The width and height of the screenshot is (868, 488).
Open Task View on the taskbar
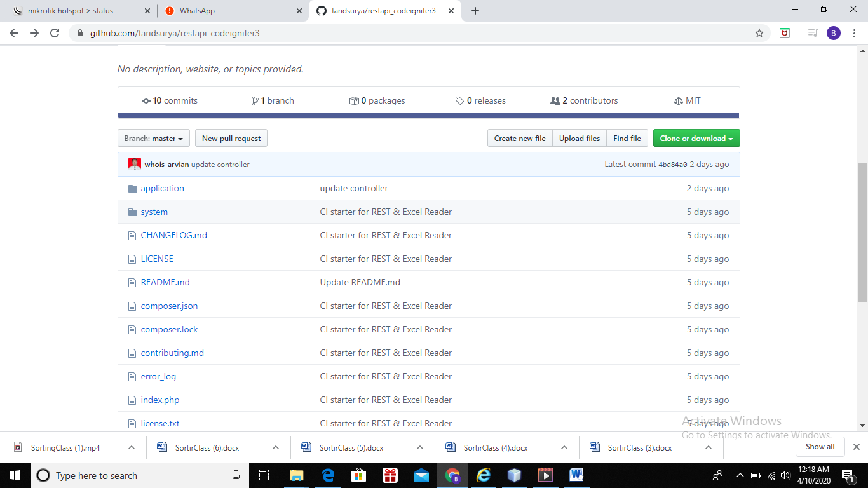coord(265,475)
